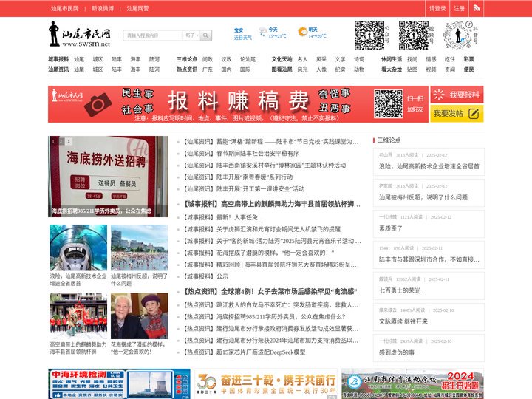Open 汕尾资讯 menu category

pos(58,69)
